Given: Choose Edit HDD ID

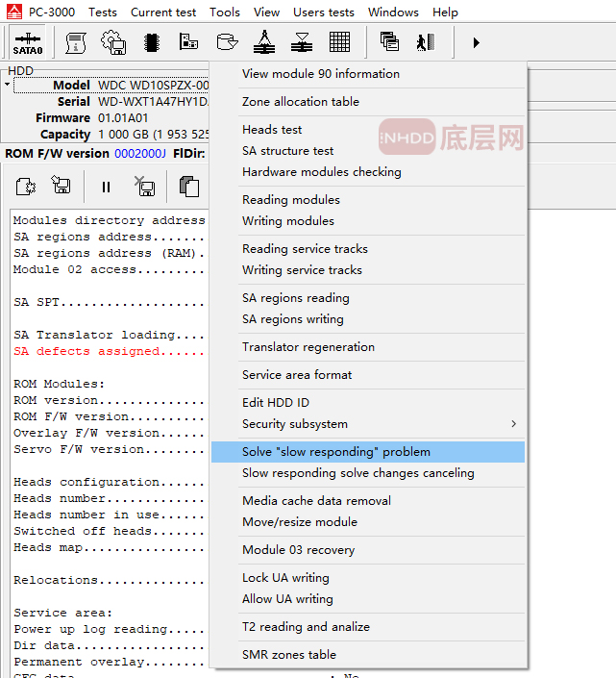Looking at the screenshot, I should pos(368,403).
